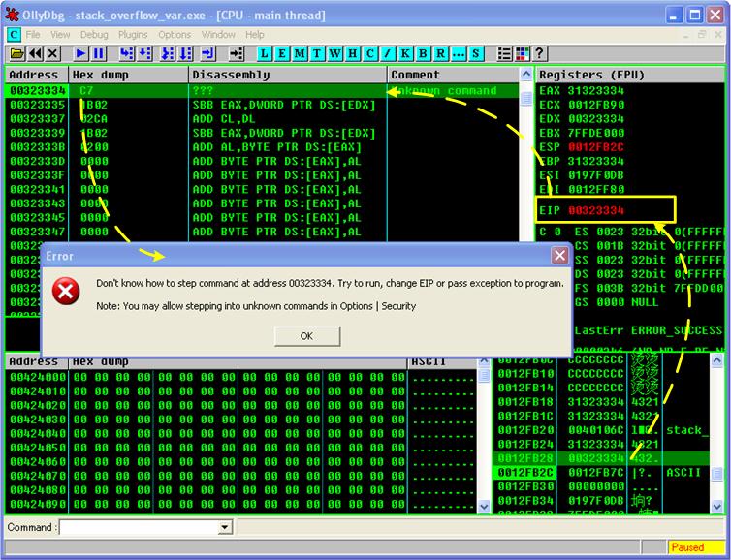Open the Options menu
Image resolution: width=731 pixels, height=560 pixels.
(175, 35)
